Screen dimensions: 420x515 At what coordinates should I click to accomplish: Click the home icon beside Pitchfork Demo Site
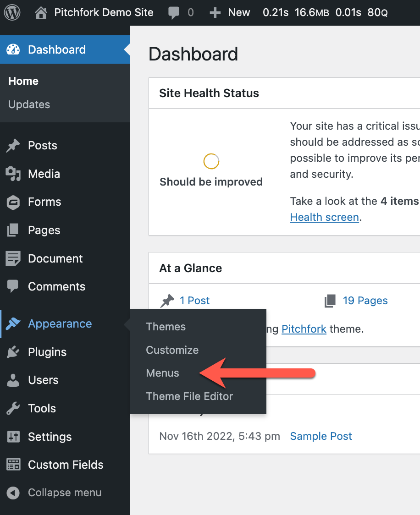point(40,12)
